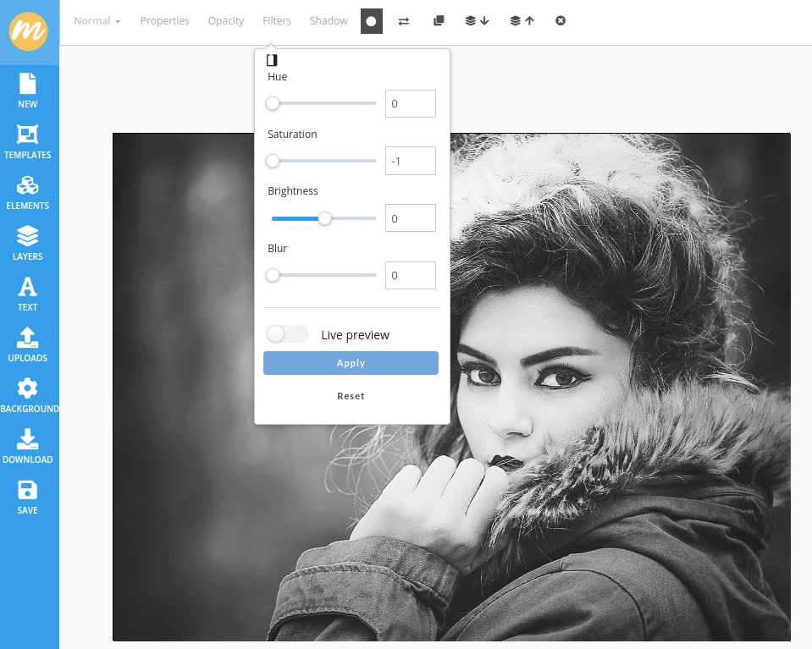
Task: Open the UPLOADS sidebar panel
Action: click(27, 344)
